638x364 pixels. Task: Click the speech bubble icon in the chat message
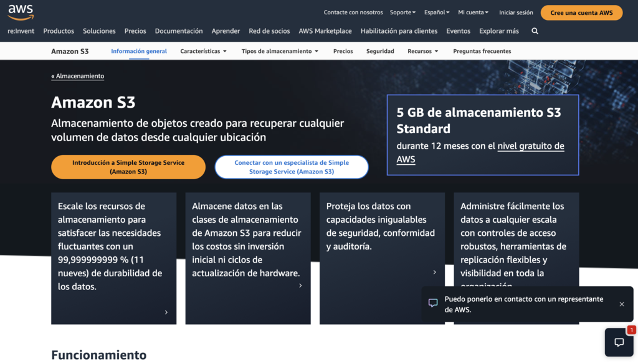pyautogui.click(x=434, y=303)
